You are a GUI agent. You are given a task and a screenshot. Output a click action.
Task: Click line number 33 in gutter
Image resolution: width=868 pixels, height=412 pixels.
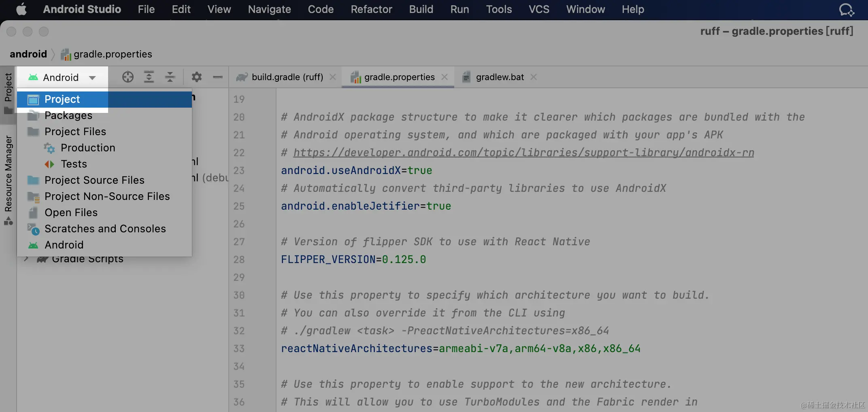239,348
